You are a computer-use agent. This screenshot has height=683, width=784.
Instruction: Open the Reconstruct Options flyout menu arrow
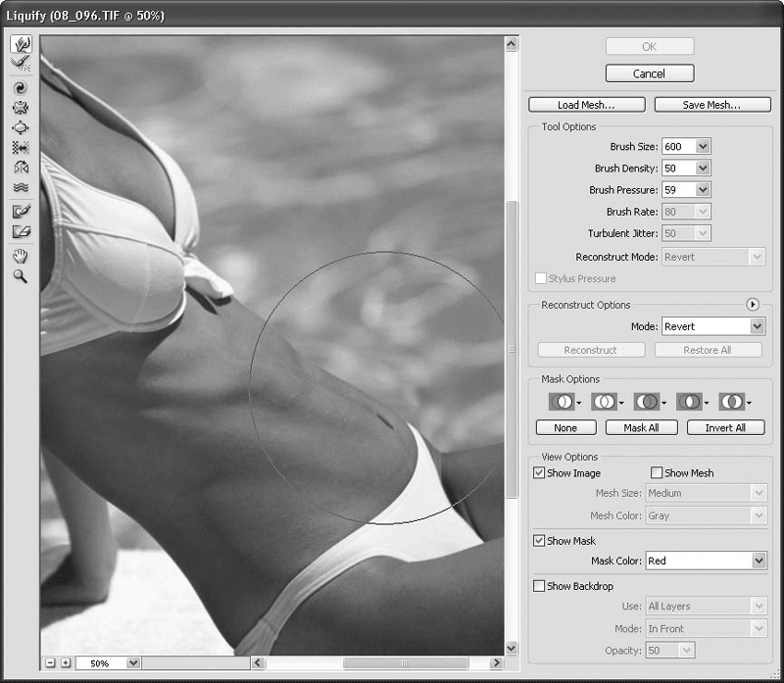click(753, 305)
